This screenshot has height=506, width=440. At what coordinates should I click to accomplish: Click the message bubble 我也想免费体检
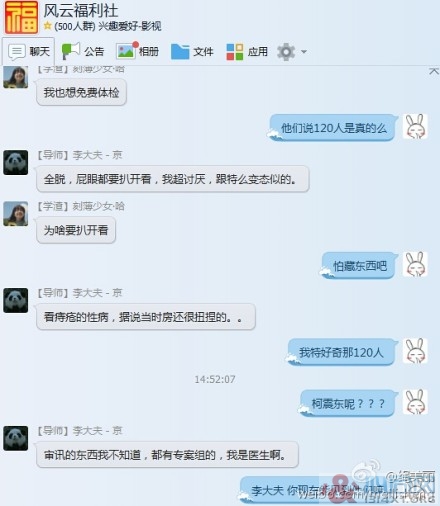point(81,92)
